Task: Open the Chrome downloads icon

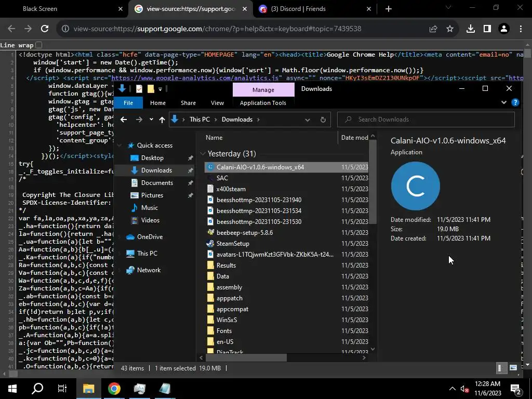Action: 471,29
